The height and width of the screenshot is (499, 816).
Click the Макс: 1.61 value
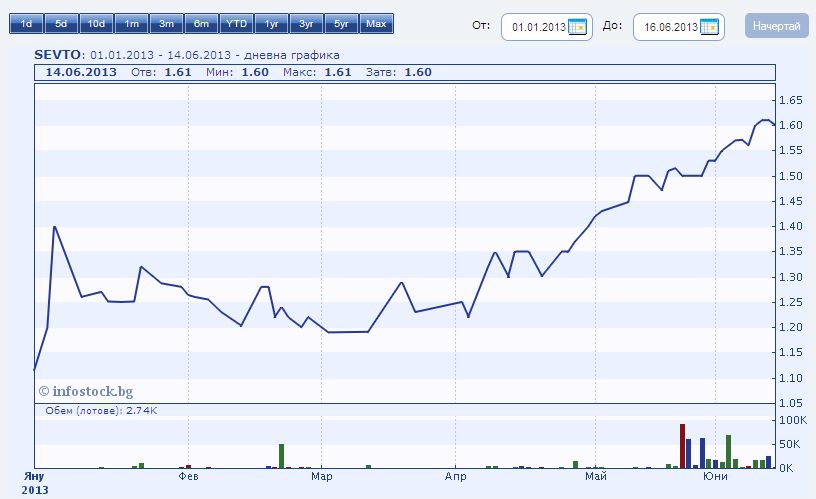(317, 72)
